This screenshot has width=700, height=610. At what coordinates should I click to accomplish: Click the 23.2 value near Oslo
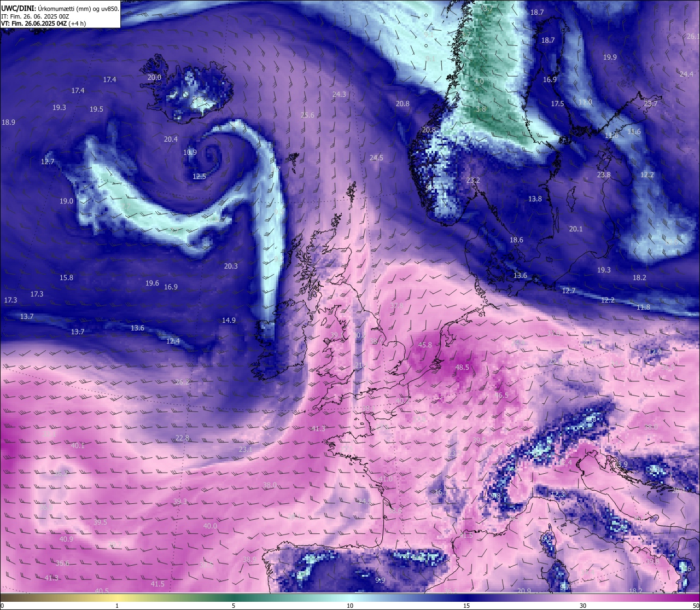tap(473, 181)
